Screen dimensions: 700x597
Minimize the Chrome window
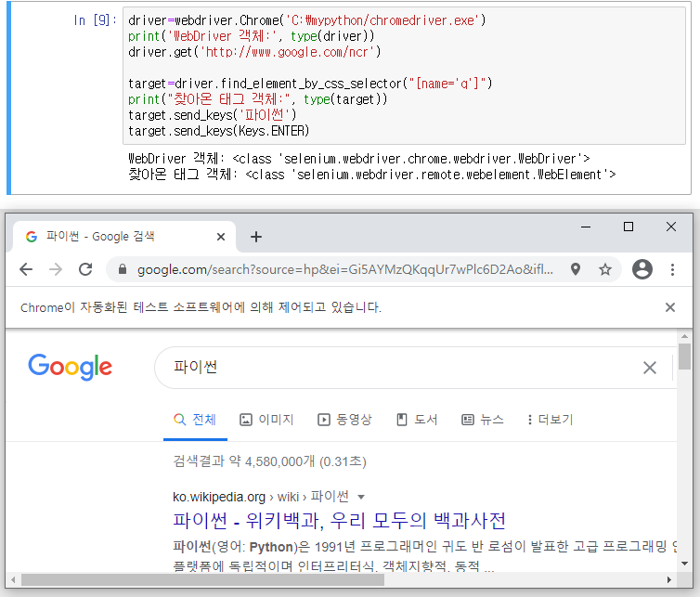pyautogui.click(x=586, y=227)
